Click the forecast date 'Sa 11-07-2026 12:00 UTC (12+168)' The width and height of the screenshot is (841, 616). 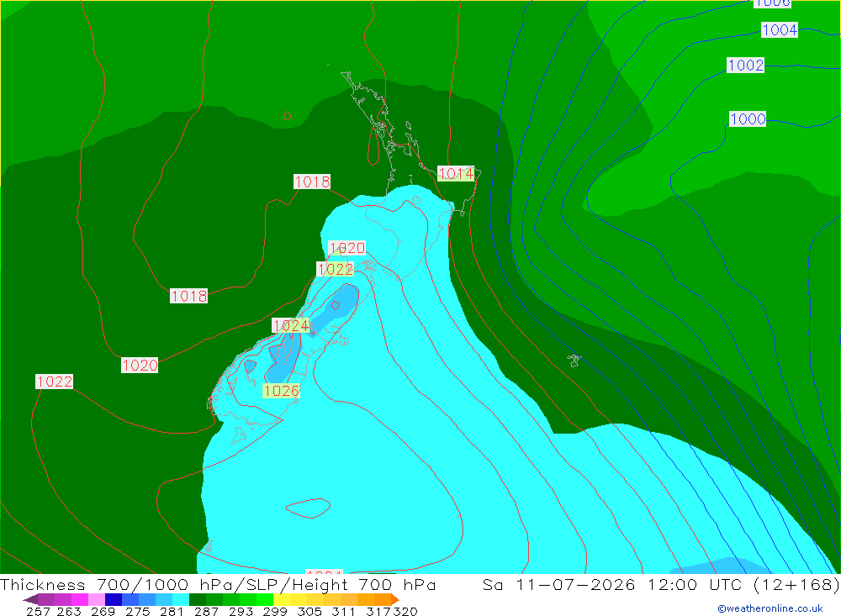click(x=661, y=585)
